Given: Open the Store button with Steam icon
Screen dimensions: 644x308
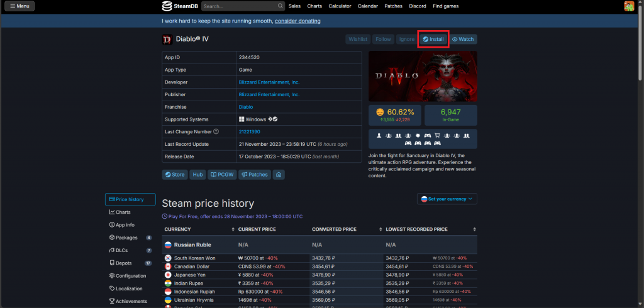Looking at the screenshot, I should (175, 175).
